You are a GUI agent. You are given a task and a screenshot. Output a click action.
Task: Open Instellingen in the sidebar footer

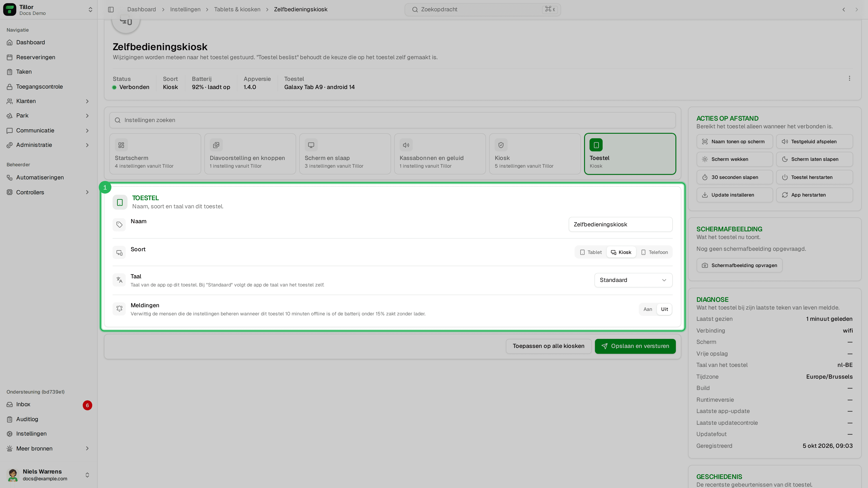pos(49,434)
